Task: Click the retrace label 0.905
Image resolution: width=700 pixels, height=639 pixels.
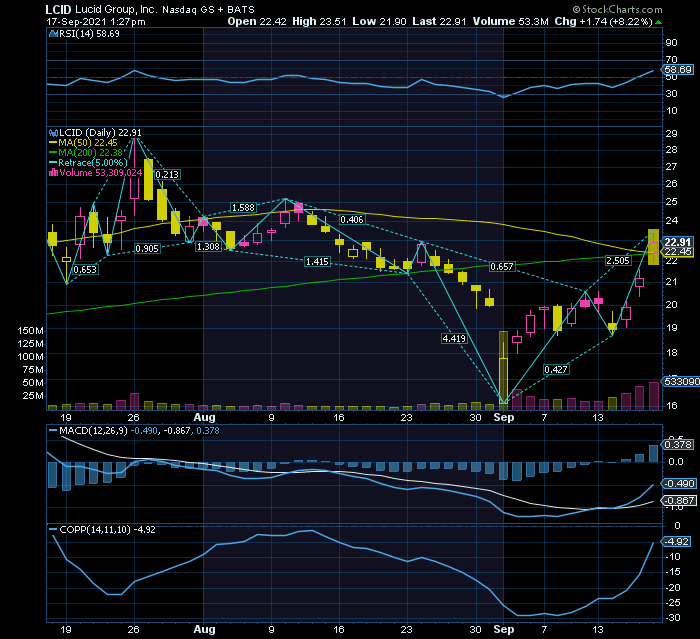Action: tap(147, 249)
